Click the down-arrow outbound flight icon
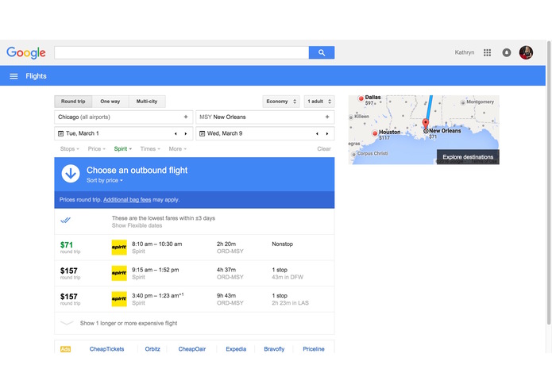Image resolution: width=552 pixels, height=392 pixels. [71, 174]
